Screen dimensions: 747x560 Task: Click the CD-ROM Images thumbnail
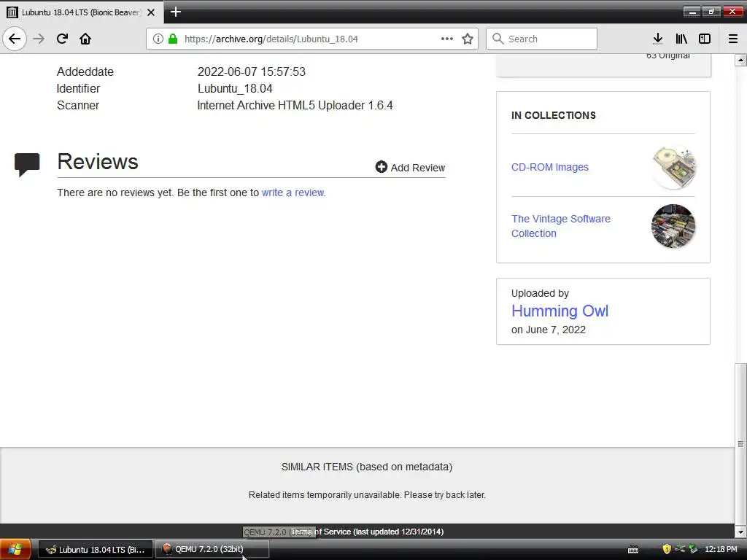coord(673,167)
